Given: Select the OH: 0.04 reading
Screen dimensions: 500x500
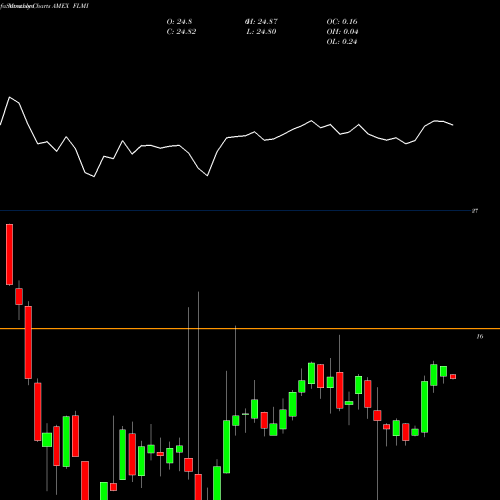Looking at the screenshot, I should 342,32.
